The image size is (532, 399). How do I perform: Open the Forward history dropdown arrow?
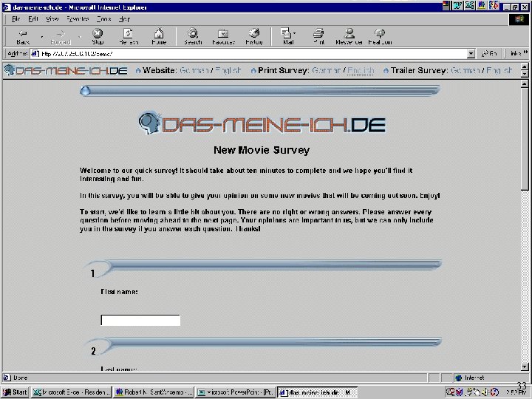pos(80,37)
